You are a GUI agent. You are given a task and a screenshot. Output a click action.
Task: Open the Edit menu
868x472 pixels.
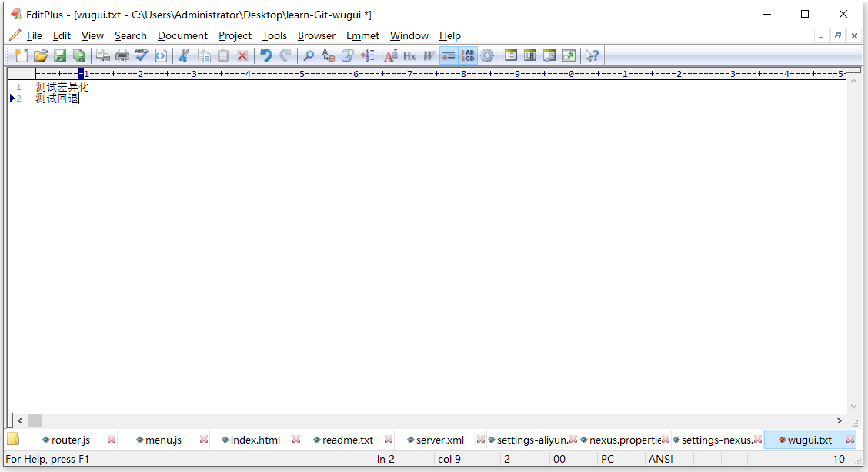pyautogui.click(x=62, y=35)
